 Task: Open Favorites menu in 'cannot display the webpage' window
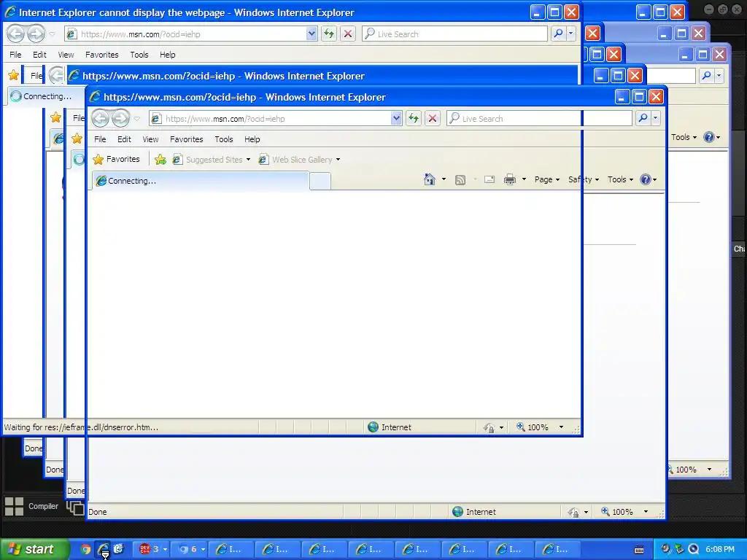pyautogui.click(x=101, y=55)
